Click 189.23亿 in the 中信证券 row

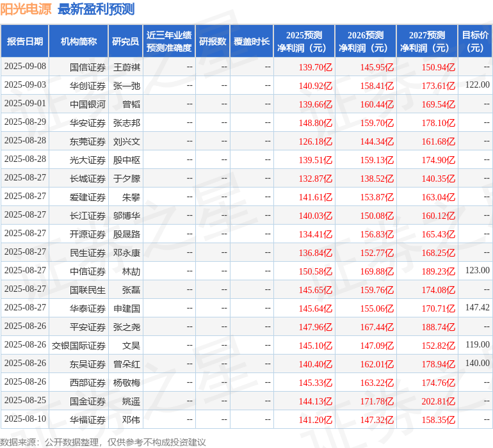tap(439, 271)
